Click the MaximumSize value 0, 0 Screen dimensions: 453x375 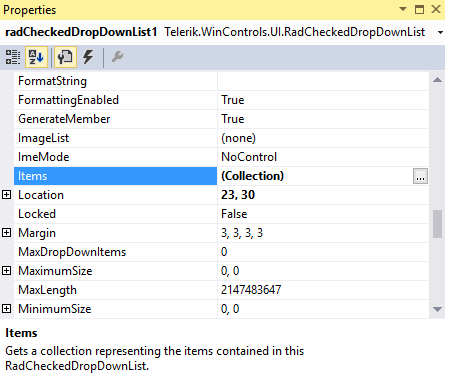pos(230,271)
